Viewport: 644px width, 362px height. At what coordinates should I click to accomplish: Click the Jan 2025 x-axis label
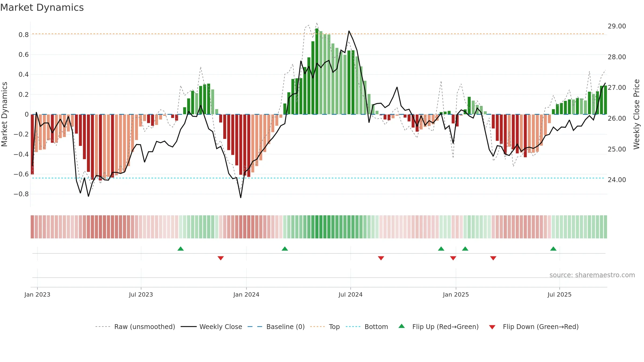pos(456,294)
